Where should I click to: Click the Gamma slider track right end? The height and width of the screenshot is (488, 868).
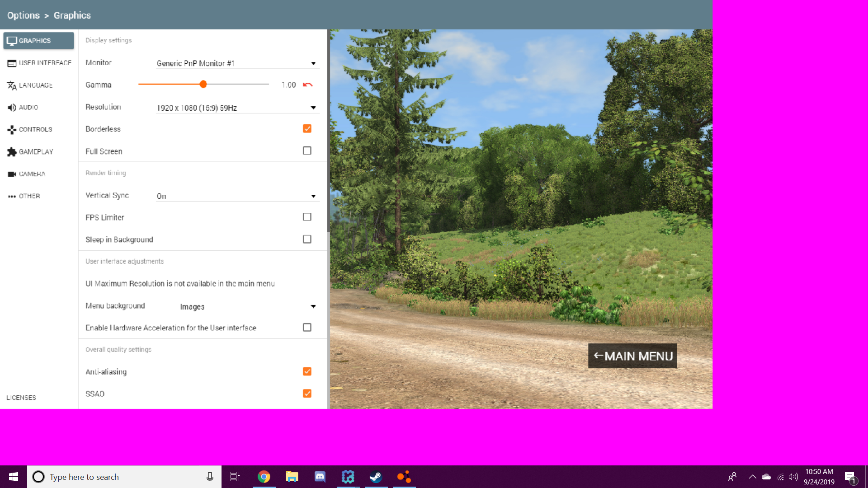point(268,84)
